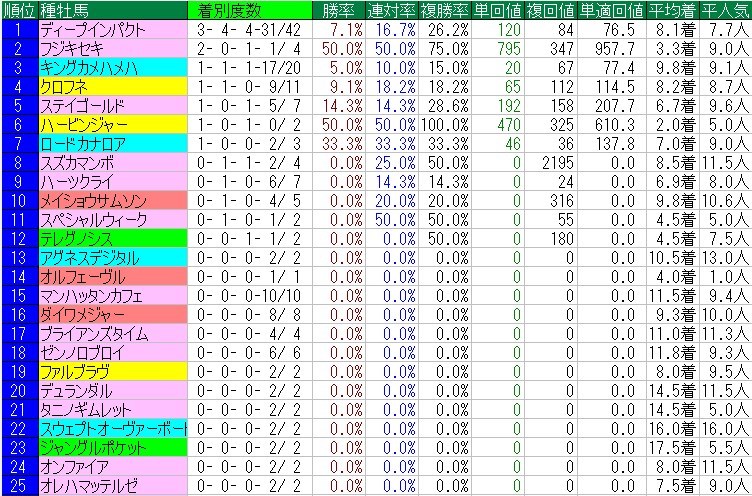Select stallion ハーツクライ
This screenshot has width=752, height=496.
[112, 182]
